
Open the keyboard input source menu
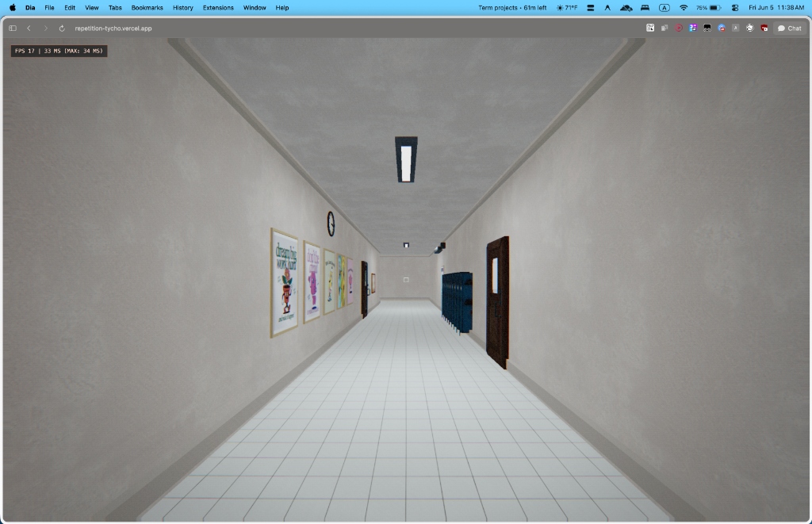[x=665, y=8]
